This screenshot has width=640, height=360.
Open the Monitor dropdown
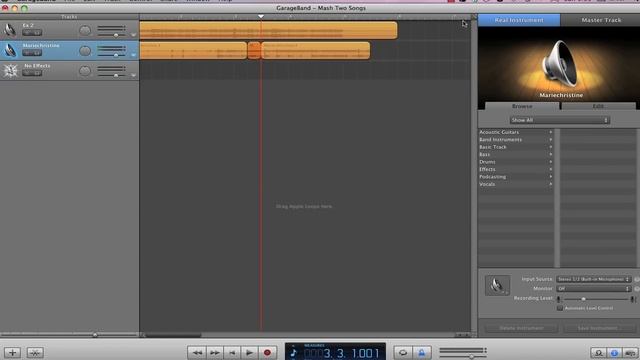[593, 289]
